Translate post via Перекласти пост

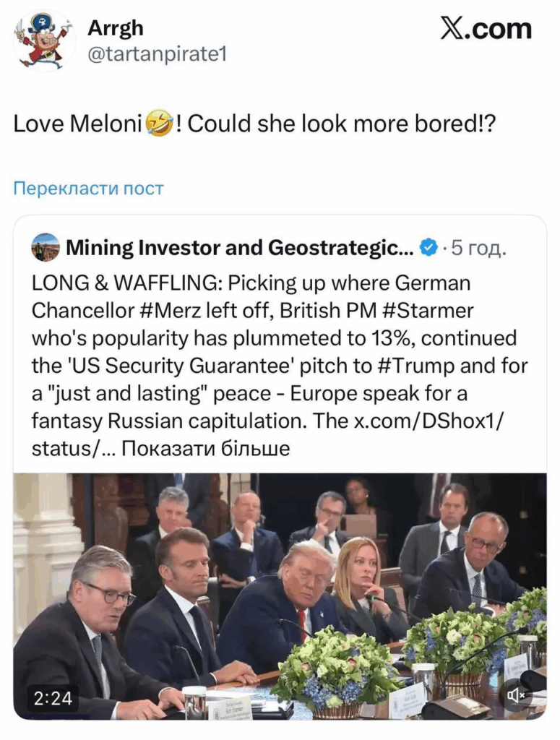(88, 189)
